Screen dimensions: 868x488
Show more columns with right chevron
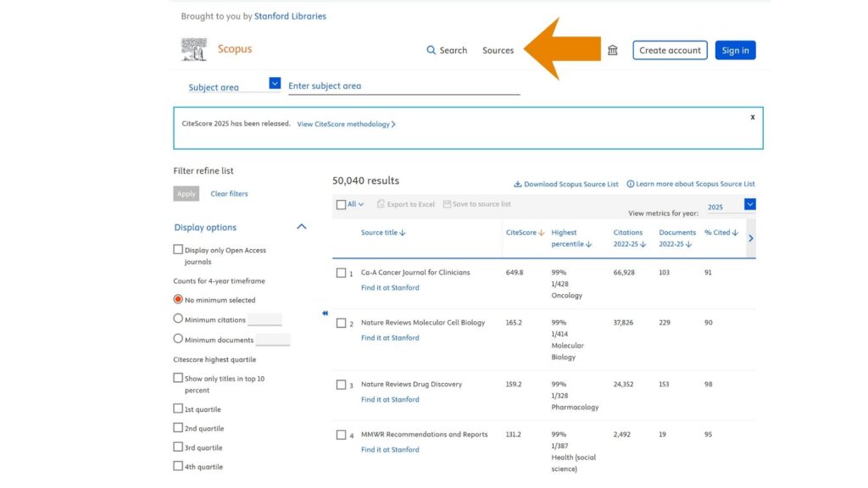(x=751, y=238)
